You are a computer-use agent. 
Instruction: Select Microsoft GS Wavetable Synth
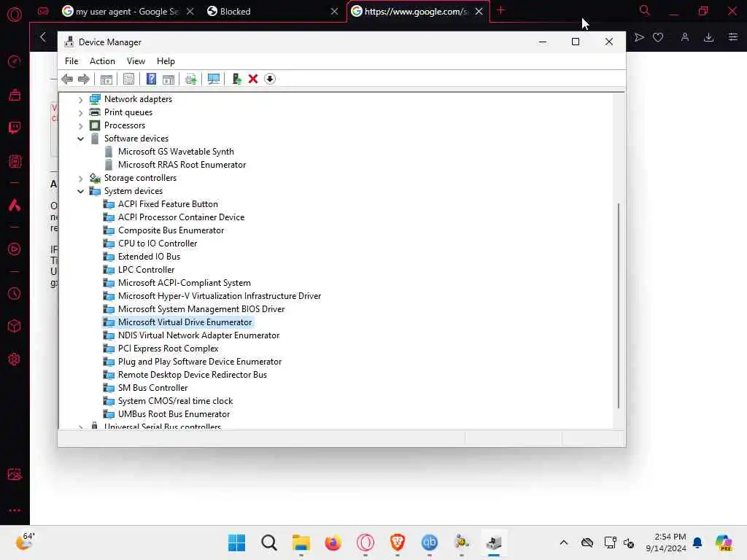pyautogui.click(x=176, y=152)
